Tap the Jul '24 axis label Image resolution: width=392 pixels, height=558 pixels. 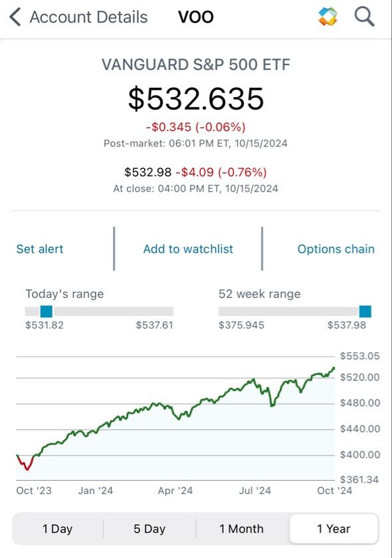[255, 490]
